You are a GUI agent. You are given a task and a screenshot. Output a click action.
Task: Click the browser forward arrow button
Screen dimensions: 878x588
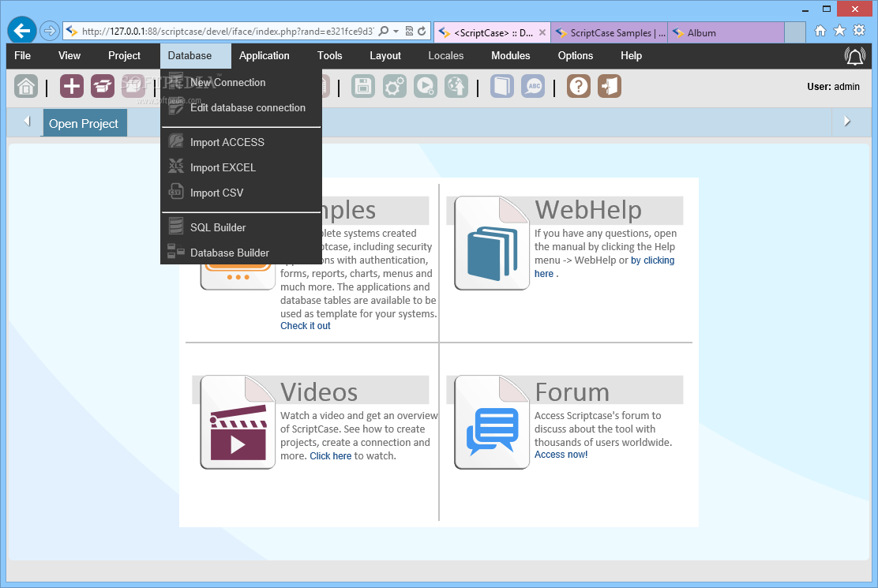click(x=50, y=31)
